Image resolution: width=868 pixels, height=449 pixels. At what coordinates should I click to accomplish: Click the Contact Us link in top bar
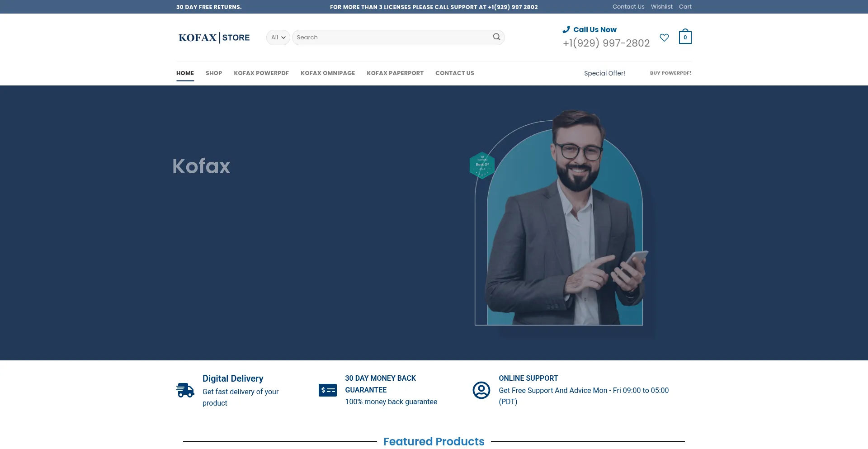point(628,7)
